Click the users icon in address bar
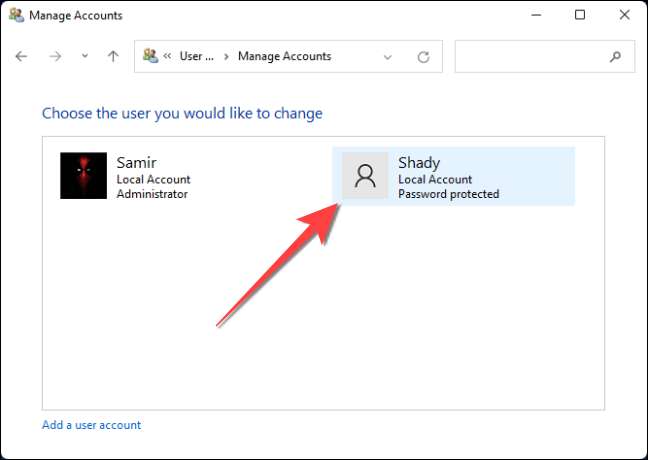 [151, 57]
